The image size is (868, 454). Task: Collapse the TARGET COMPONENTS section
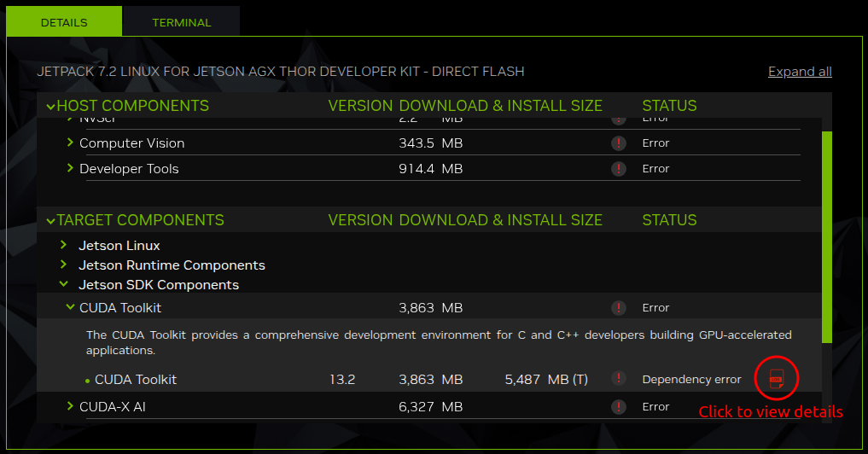pos(51,221)
